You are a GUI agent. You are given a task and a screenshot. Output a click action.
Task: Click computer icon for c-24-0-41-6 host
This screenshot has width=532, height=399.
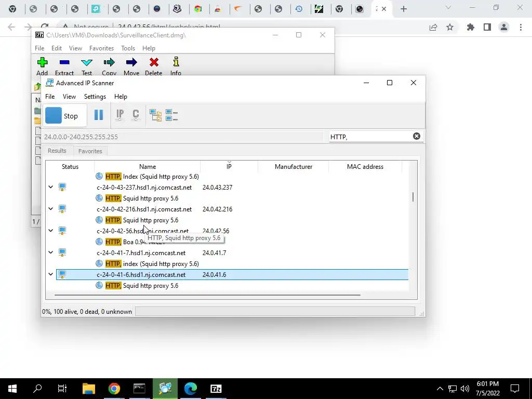pos(62,274)
